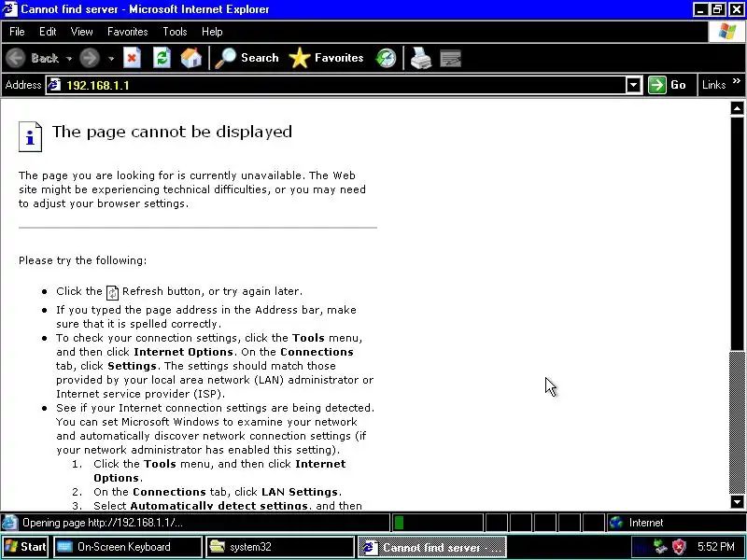The width and height of the screenshot is (747, 560).
Task: Open the Tools menu
Action: click(175, 32)
